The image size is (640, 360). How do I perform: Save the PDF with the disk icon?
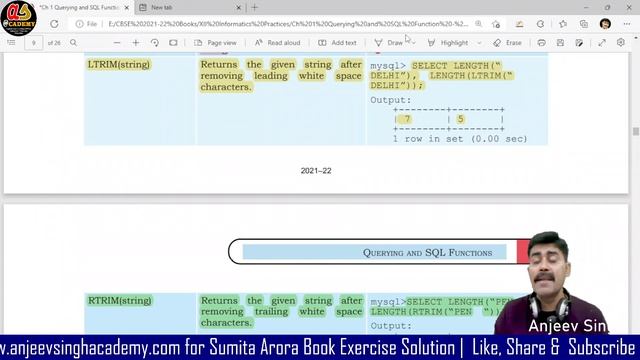click(x=560, y=42)
